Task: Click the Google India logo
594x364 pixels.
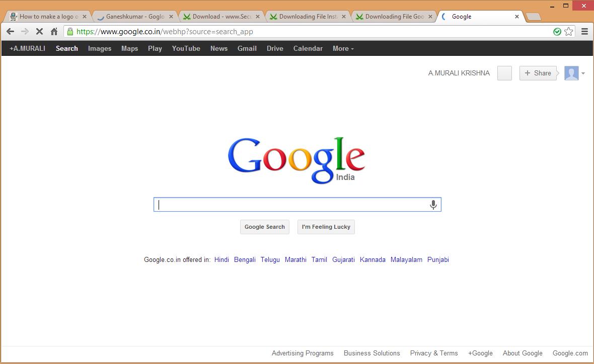Action: [296, 160]
